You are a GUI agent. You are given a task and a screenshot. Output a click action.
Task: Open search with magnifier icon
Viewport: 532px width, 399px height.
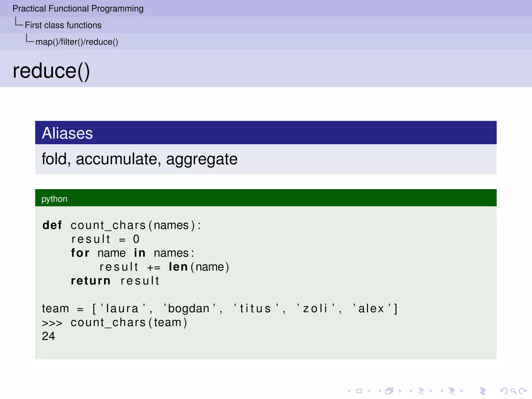point(513,391)
